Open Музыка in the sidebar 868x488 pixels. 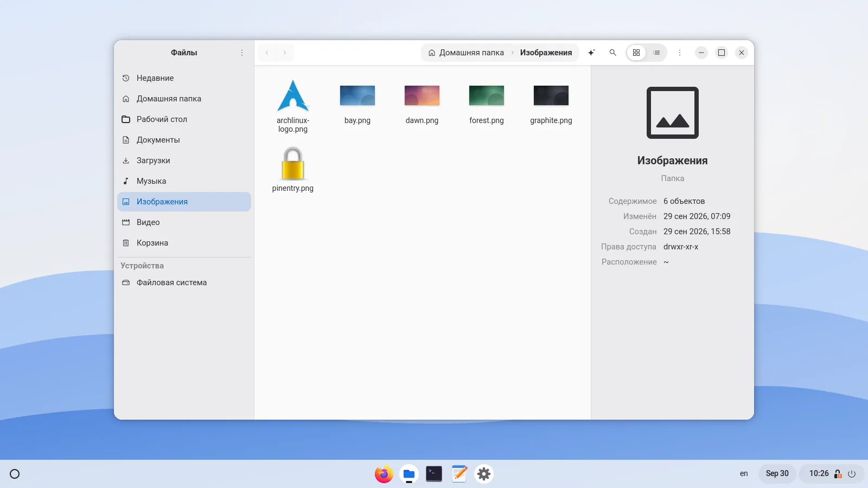tap(184, 181)
